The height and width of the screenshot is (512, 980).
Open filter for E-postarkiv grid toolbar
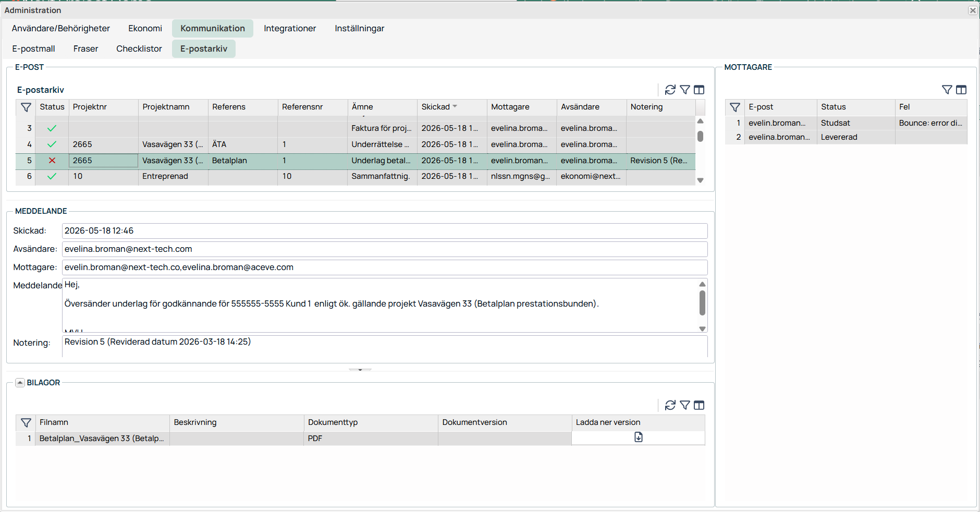tap(685, 90)
